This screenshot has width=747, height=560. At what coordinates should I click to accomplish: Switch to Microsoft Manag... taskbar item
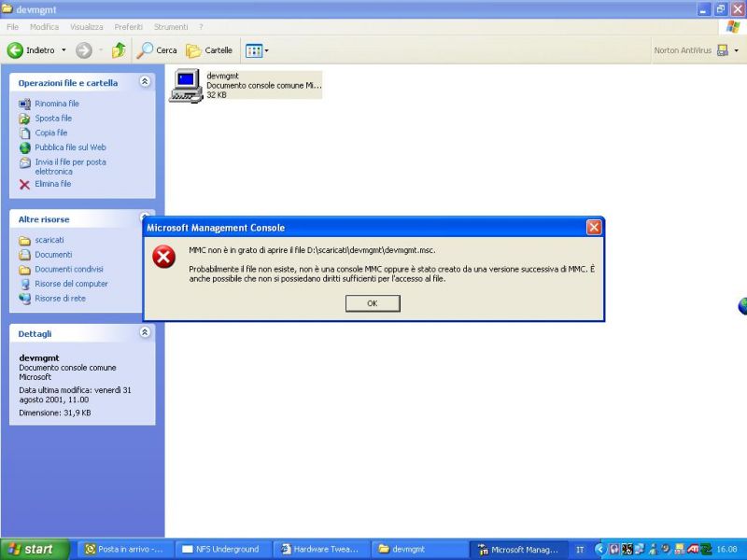click(519, 550)
